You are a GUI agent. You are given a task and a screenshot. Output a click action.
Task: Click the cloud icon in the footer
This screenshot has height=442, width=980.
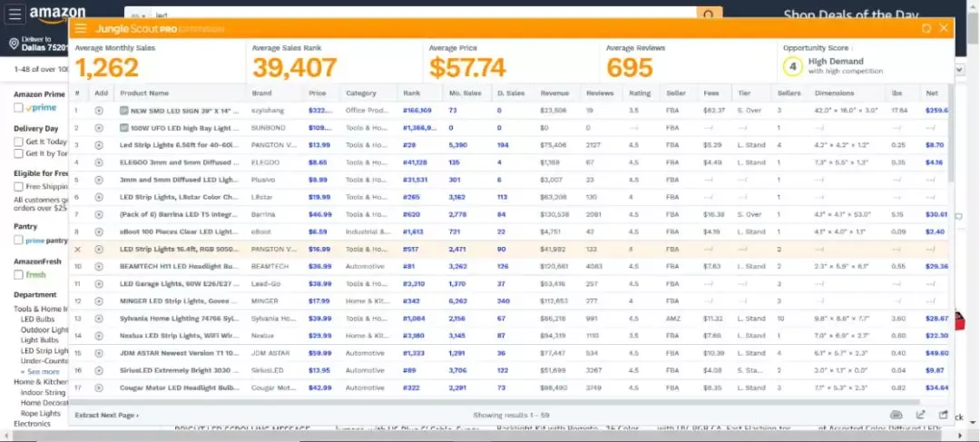(897, 415)
